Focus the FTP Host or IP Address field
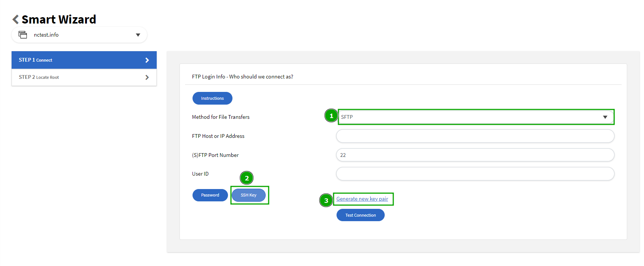This screenshot has width=644, height=266. (x=475, y=136)
